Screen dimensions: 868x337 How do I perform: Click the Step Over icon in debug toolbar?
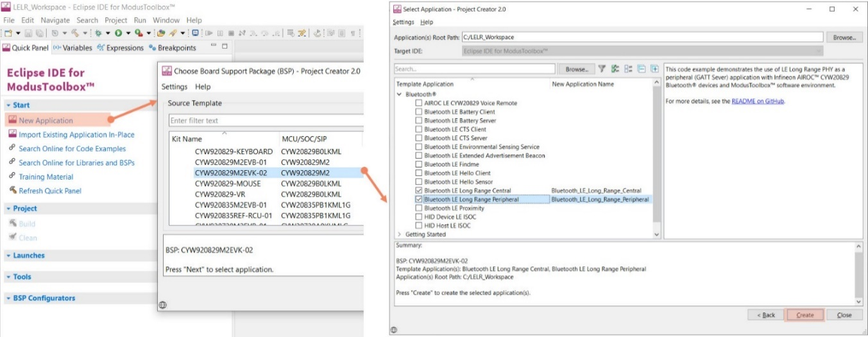(x=265, y=33)
